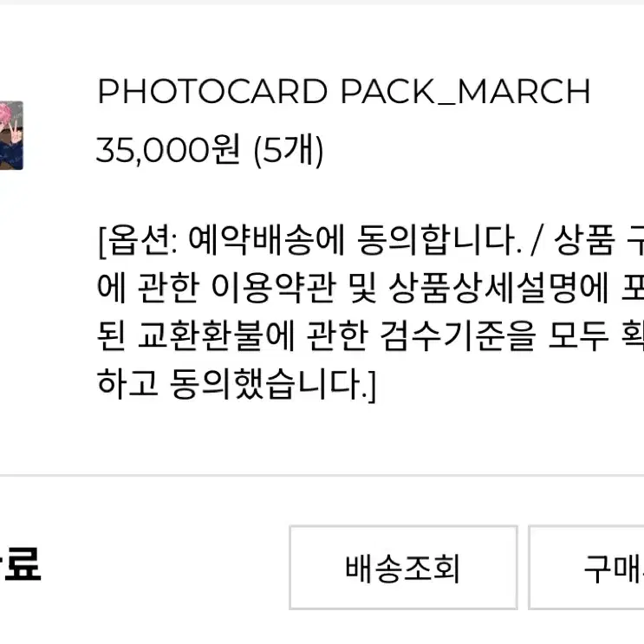The image size is (644, 644).
Task: Click the word 검수기준을 in the option text
Action: click(458, 335)
